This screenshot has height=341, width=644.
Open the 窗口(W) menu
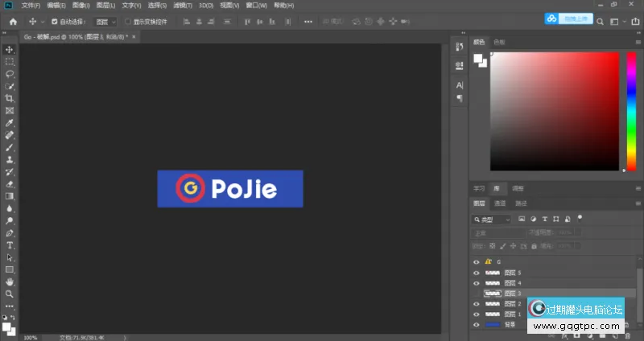(x=256, y=6)
